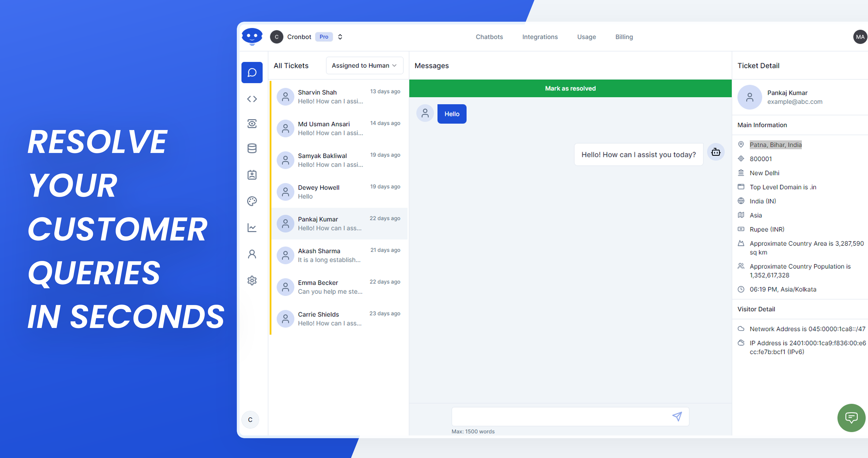This screenshot has height=458, width=868.
Task: Go to the Billing tab
Action: (x=624, y=37)
